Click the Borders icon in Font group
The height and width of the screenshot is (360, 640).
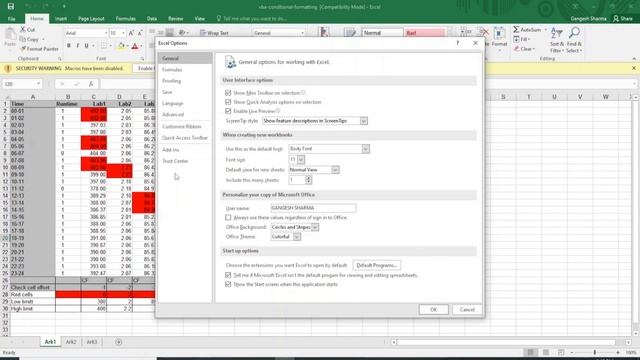(x=104, y=46)
